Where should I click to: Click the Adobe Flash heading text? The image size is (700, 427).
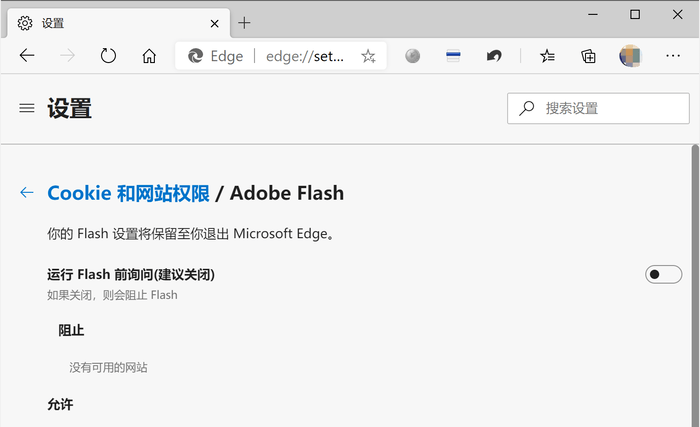pyautogui.click(x=287, y=193)
